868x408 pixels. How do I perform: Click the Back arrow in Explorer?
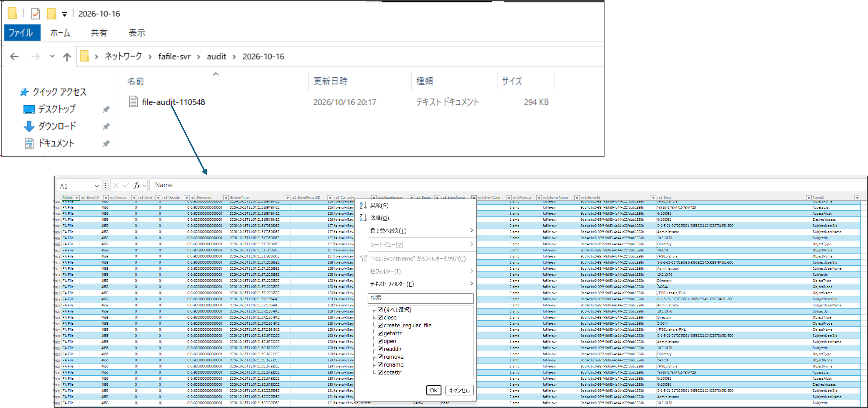tap(14, 57)
